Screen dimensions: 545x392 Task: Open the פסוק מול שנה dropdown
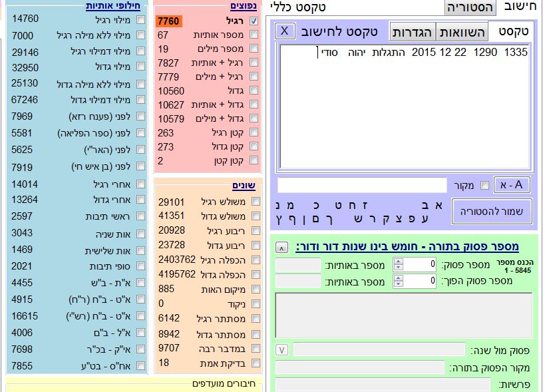tap(282, 350)
